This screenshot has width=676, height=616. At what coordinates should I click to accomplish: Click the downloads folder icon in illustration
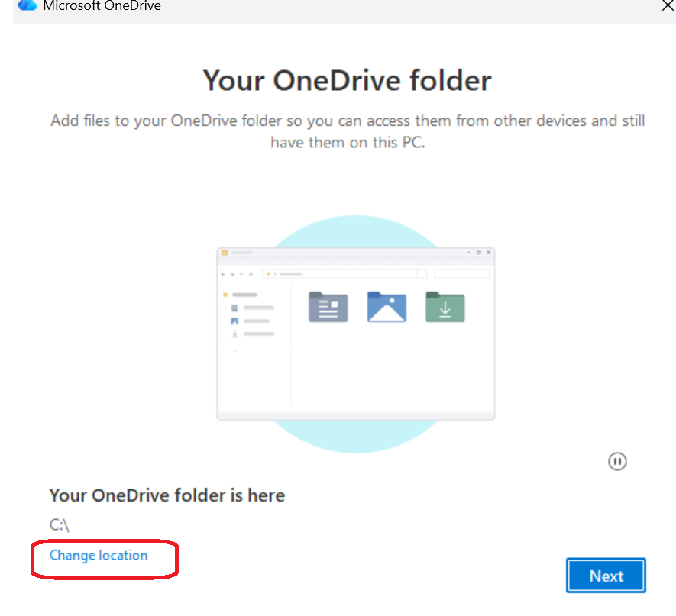(445, 307)
